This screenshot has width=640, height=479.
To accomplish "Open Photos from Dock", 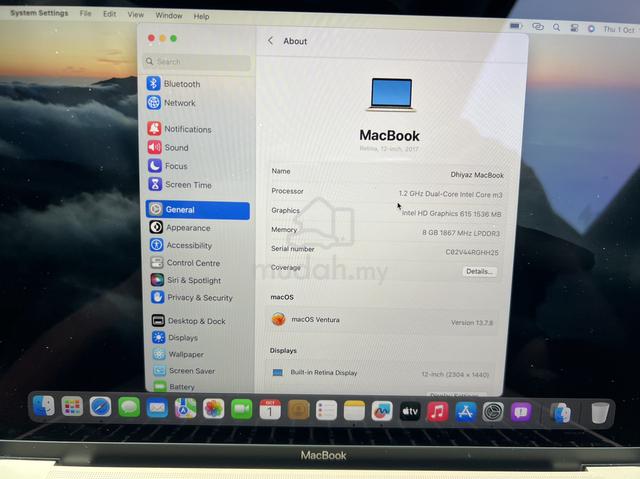I will click(x=213, y=408).
